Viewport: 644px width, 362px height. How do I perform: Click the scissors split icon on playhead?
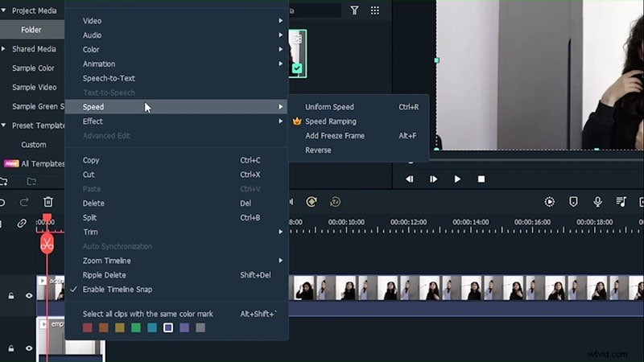47,244
